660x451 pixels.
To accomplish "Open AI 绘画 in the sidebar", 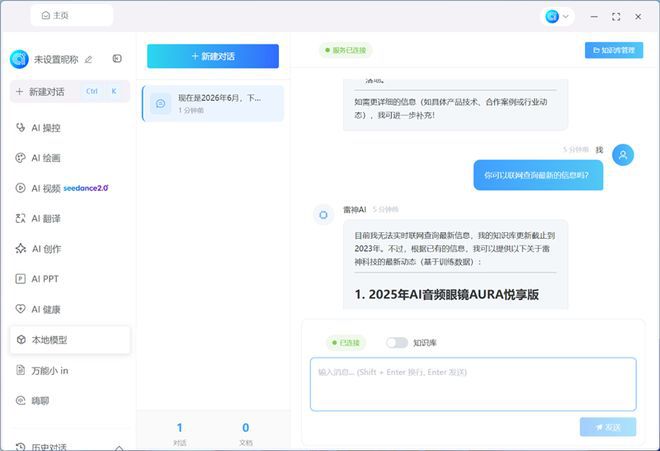I will [70, 158].
